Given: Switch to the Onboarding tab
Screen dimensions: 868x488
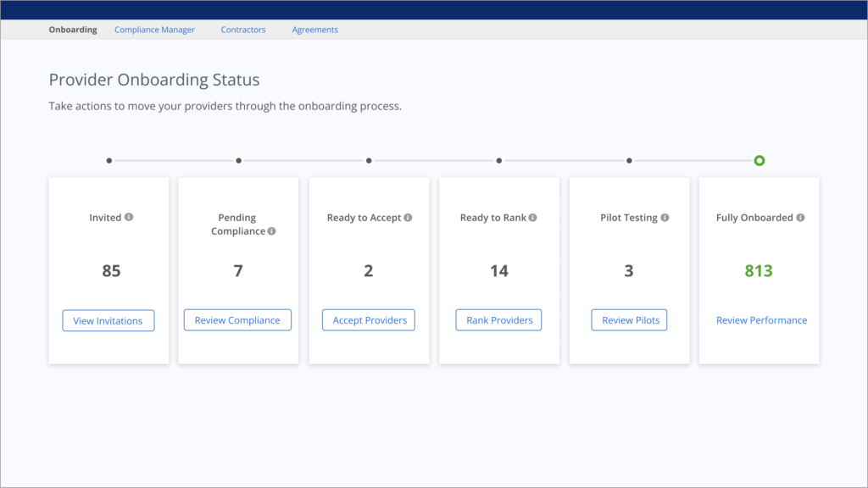Looking at the screenshot, I should point(73,30).
